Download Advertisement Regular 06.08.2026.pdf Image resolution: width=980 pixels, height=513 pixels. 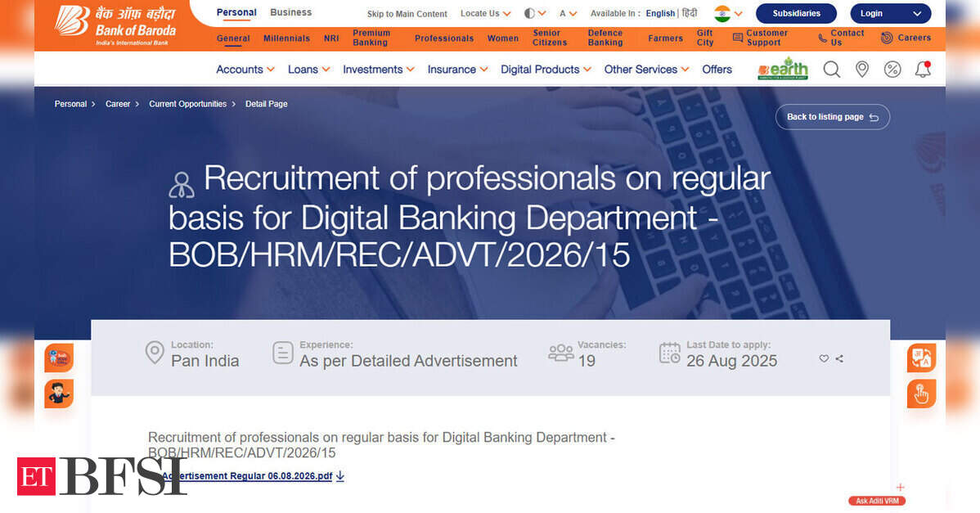[x=247, y=476]
